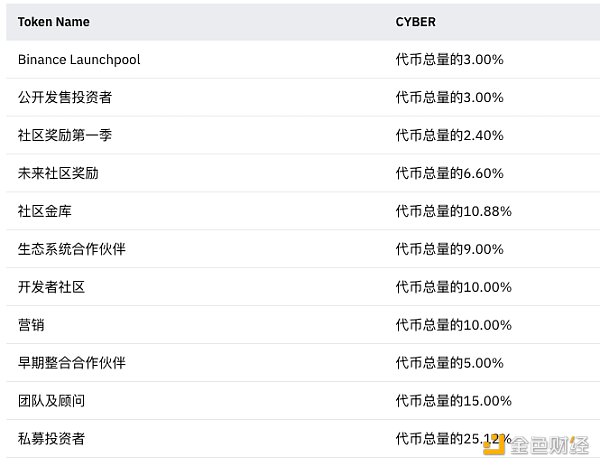The width and height of the screenshot is (600, 466).
Task: Select the Binance Launchpool row label
Action: click(x=79, y=59)
